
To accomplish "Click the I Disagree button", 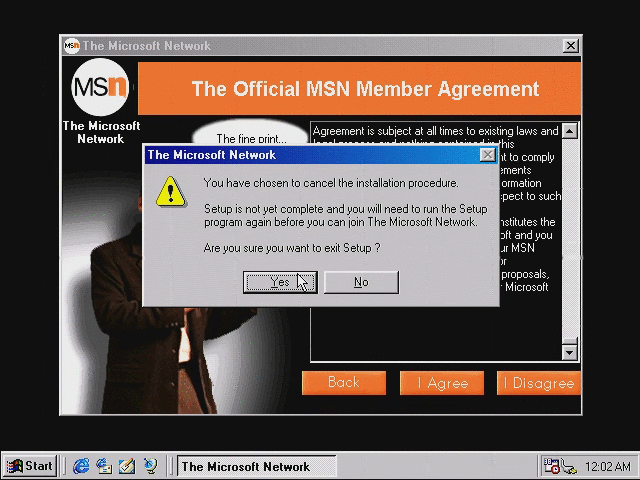I will (x=539, y=383).
